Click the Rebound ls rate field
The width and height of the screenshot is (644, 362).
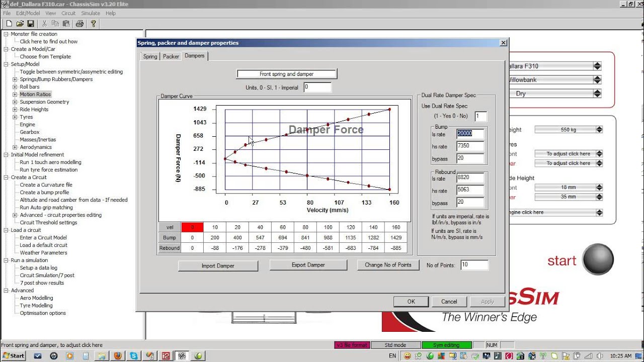click(470, 178)
